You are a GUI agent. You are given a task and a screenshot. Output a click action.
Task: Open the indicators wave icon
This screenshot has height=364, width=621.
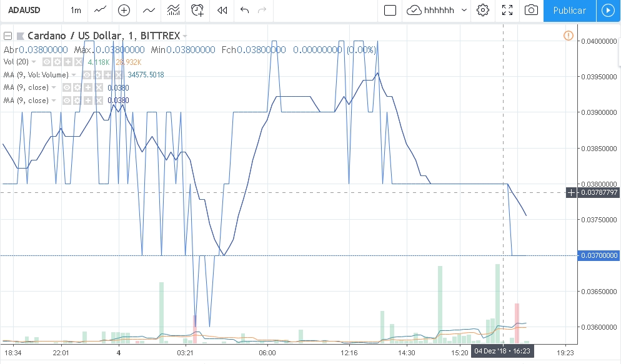[x=149, y=10]
